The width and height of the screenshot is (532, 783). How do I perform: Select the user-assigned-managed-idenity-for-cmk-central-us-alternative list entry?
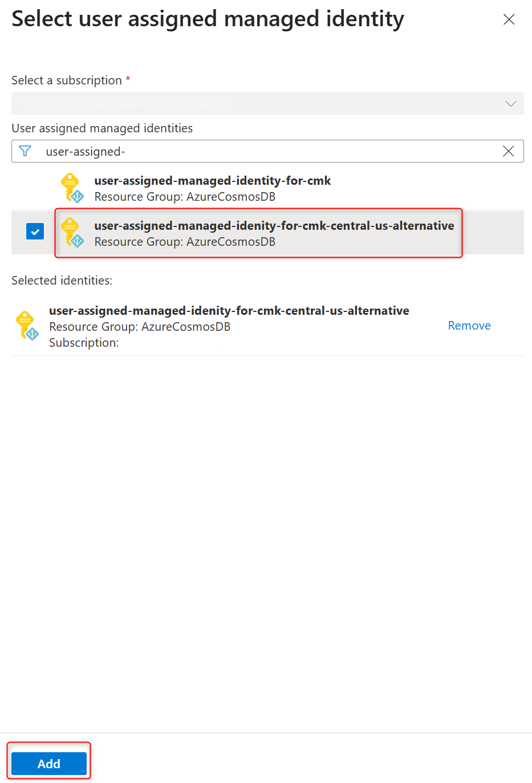point(267,233)
